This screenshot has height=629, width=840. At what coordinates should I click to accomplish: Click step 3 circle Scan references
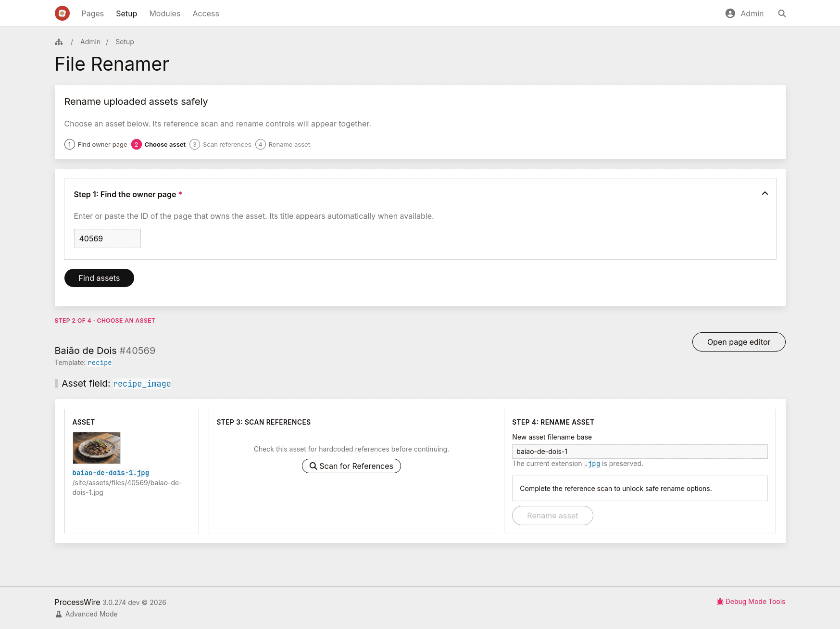click(x=195, y=144)
